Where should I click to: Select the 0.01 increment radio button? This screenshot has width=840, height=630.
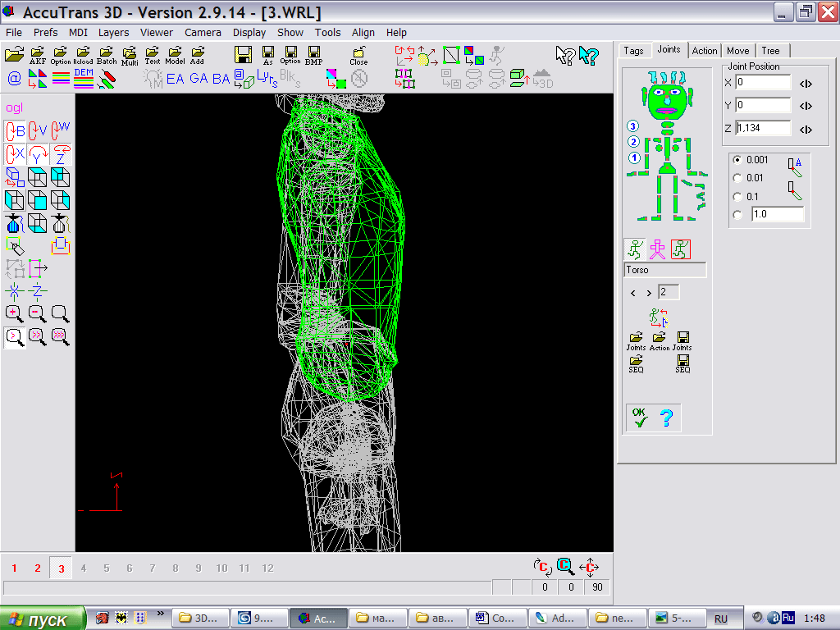(737, 178)
